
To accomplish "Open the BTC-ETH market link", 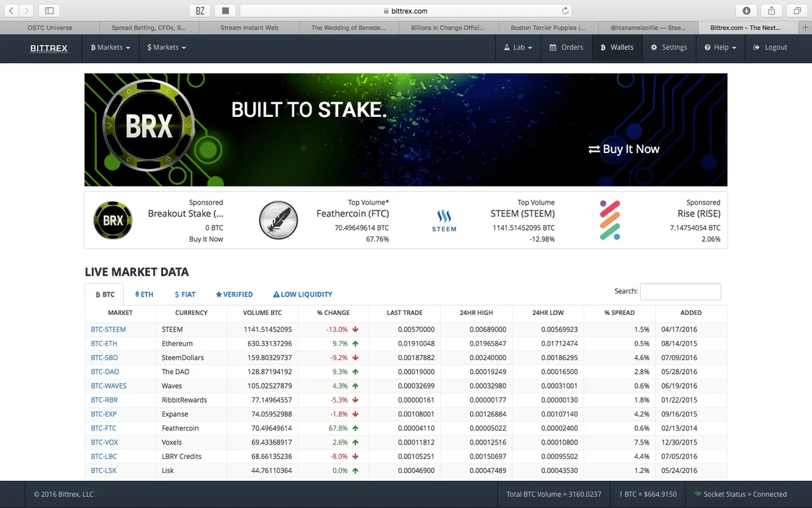I will point(104,344).
